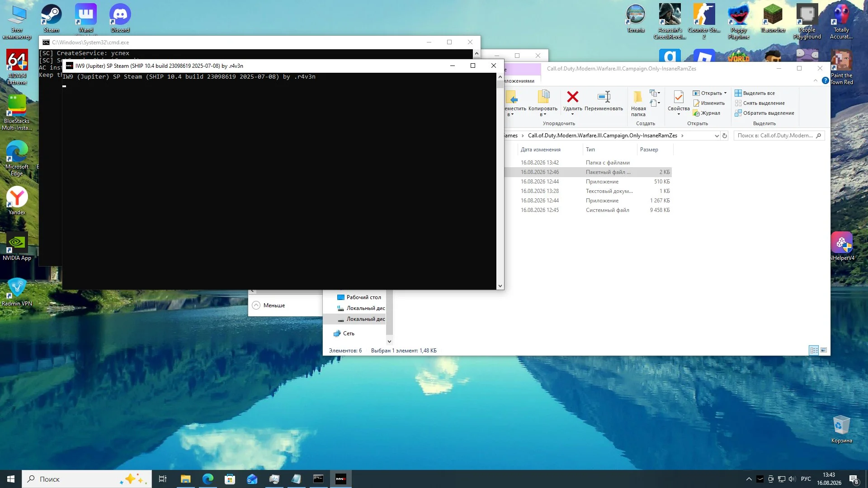Switch Explorer to large icons view

click(x=824, y=350)
